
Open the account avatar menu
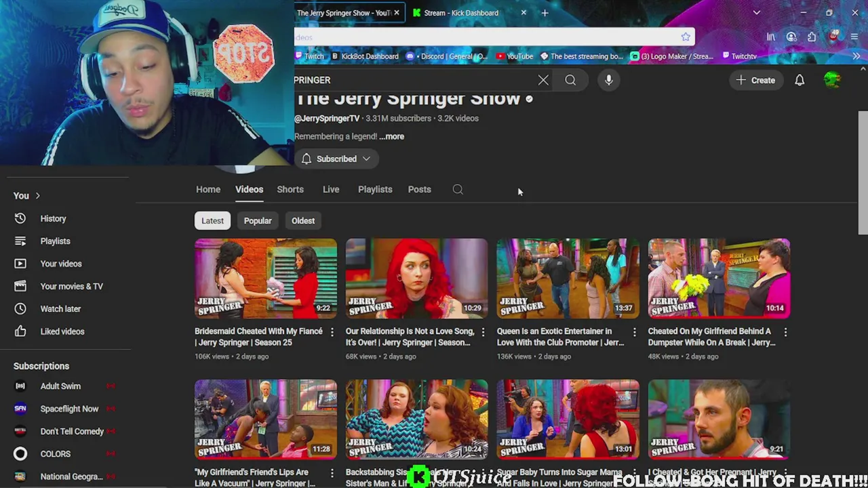coord(832,80)
